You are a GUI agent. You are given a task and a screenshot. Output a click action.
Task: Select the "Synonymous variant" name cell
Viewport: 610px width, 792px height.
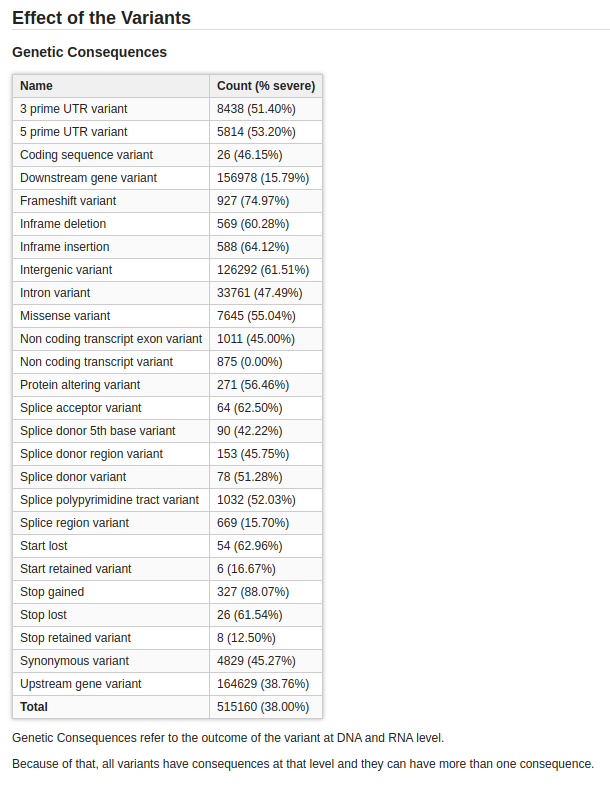pos(74,661)
